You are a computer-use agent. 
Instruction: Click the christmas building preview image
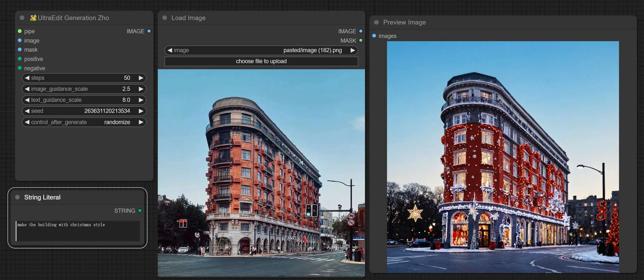tap(503, 157)
